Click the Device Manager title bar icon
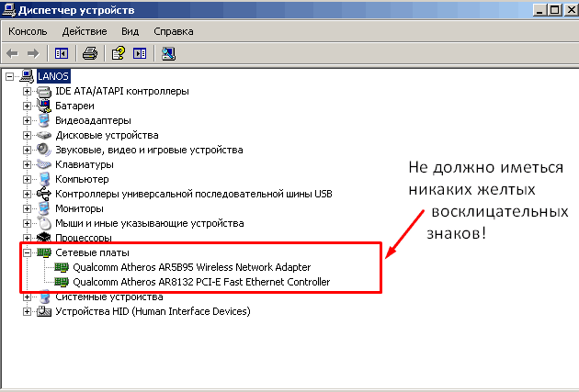Screen dimensions: 579x392 tap(9, 9)
